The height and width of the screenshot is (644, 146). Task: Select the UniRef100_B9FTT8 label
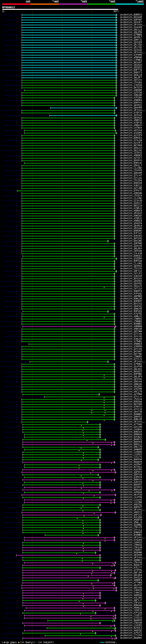[131, 70]
